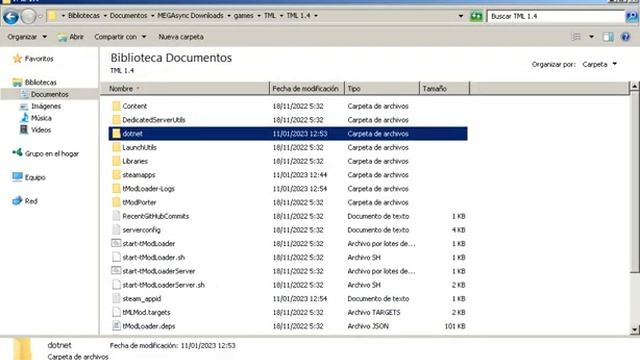The image size is (640, 360).
Task: Click the scrollbar down arrow of file list
Action: [x=635, y=329]
